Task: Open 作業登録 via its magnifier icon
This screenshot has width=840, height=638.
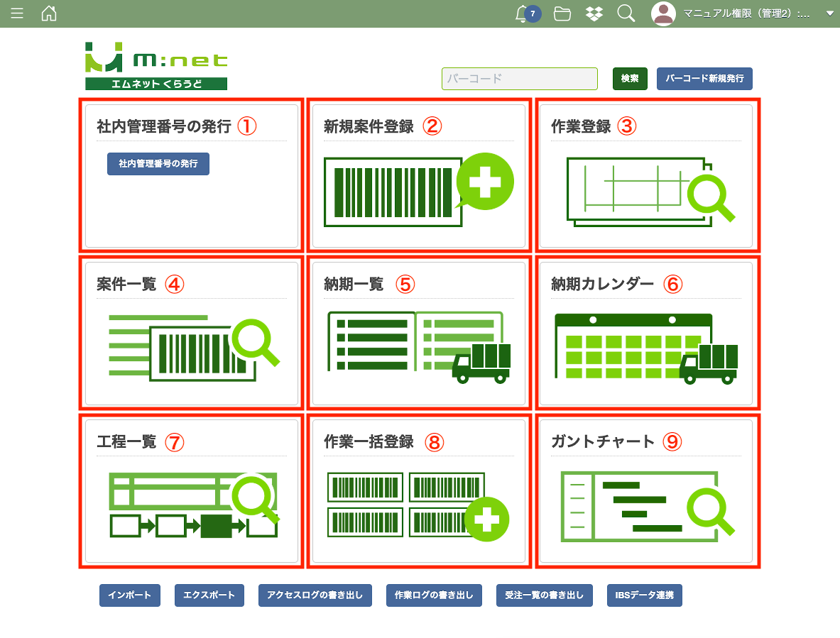Action: click(x=649, y=191)
